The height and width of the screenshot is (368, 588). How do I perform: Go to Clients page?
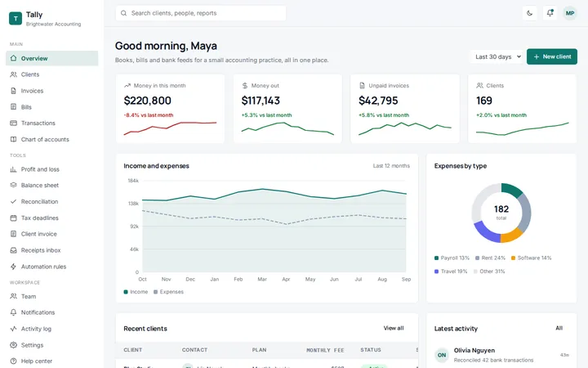coord(52,74)
